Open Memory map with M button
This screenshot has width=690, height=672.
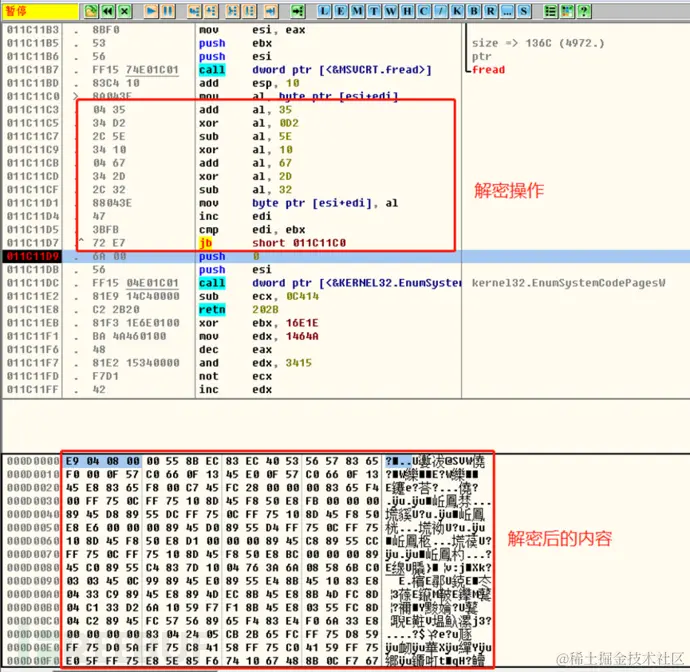(x=357, y=11)
